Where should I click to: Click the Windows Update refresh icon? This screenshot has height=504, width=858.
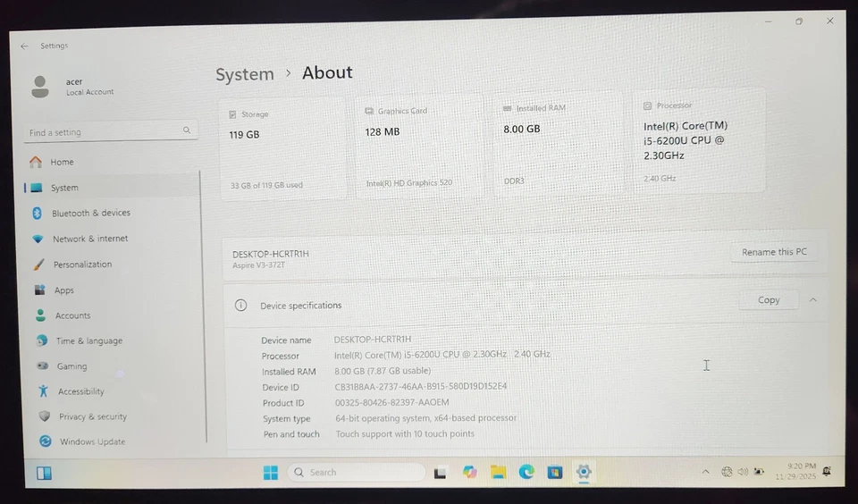tap(46, 441)
